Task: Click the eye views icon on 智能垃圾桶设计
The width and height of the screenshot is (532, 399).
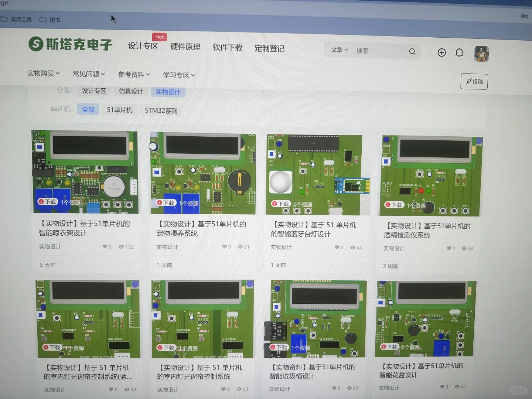Action: pyautogui.click(x=349, y=388)
